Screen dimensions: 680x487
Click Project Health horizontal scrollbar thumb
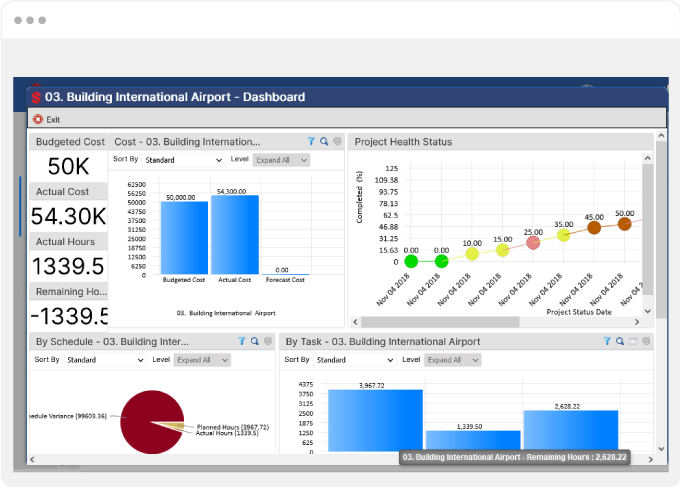440,322
